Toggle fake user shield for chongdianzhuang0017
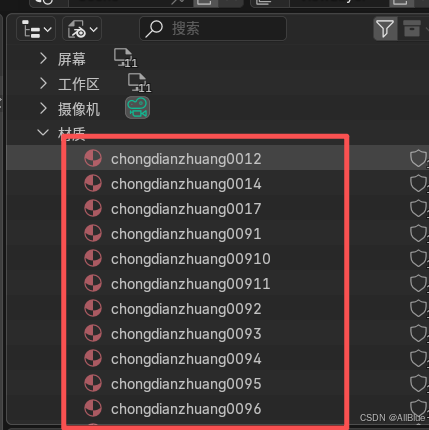 (x=418, y=208)
